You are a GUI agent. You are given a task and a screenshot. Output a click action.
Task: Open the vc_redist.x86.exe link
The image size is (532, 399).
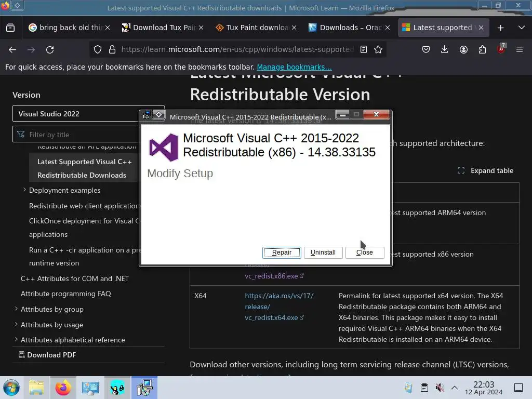coord(274,276)
